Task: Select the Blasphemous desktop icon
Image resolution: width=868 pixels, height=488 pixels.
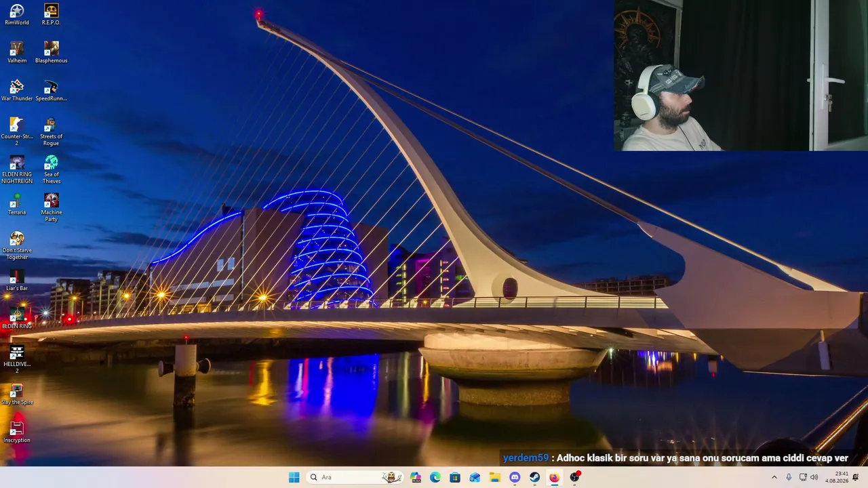Action: (x=51, y=52)
